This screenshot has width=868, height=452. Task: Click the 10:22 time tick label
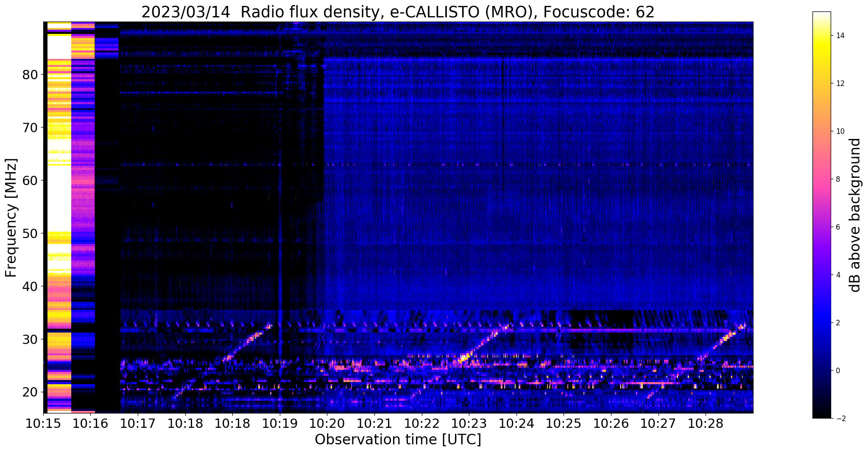pos(422,424)
